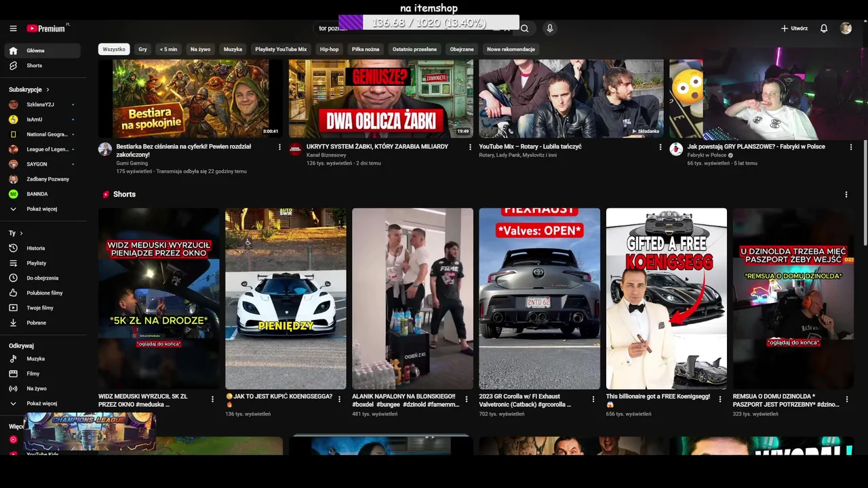Play the Gifted a free Koenigsegg short
The image size is (868, 488).
pyautogui.click(x=666, y=298)
